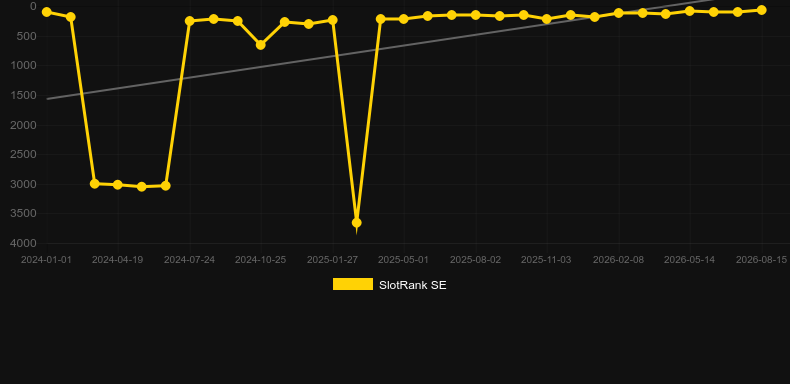Click the 2025-08-02 axis date label
790x384 pixels.
point(476,260)
